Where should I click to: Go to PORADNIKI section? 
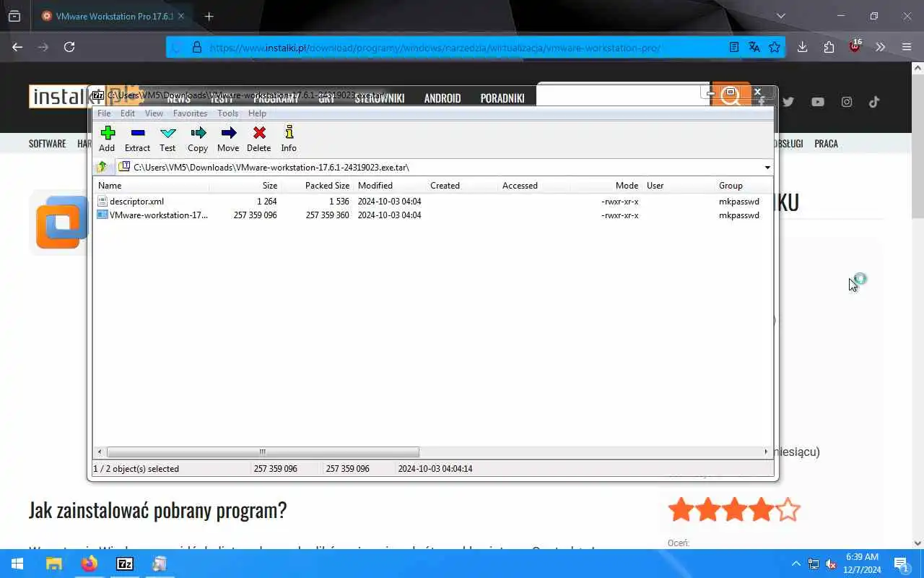502,98
